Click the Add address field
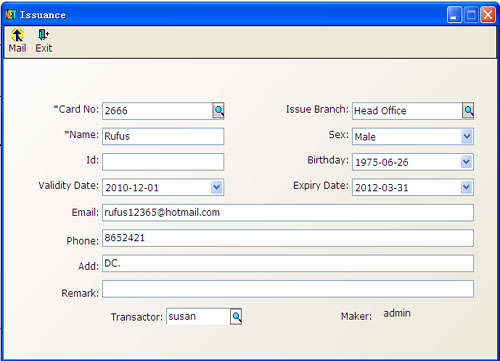 pos(288,263)
